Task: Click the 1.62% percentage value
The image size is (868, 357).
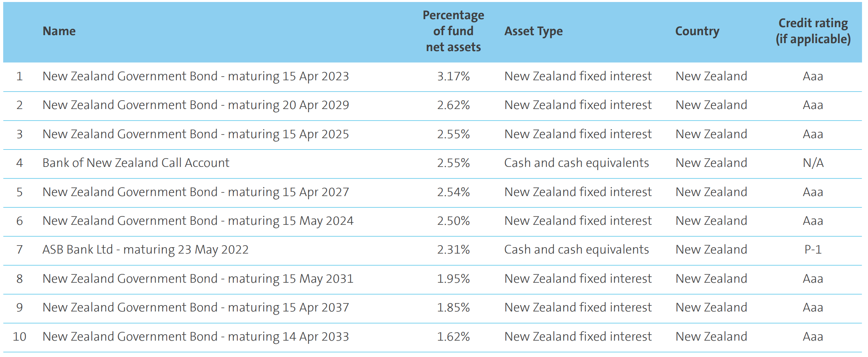Action: tap(453, 337)
